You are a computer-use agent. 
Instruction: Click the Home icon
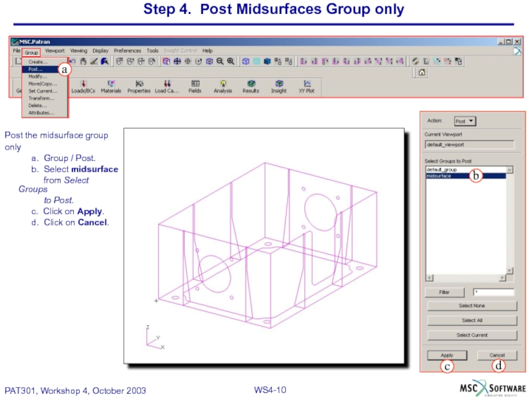pos(422,72)
